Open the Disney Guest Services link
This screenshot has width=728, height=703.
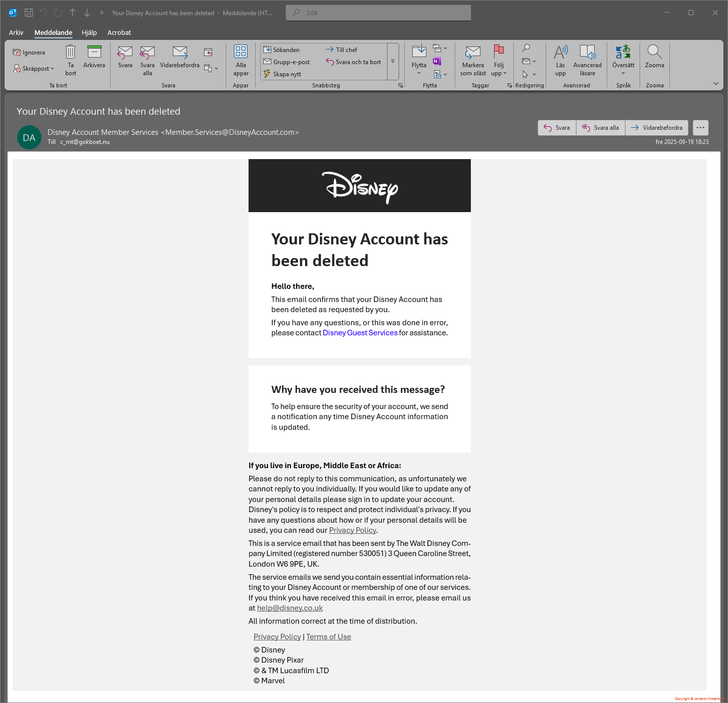[x=360, y=333]
